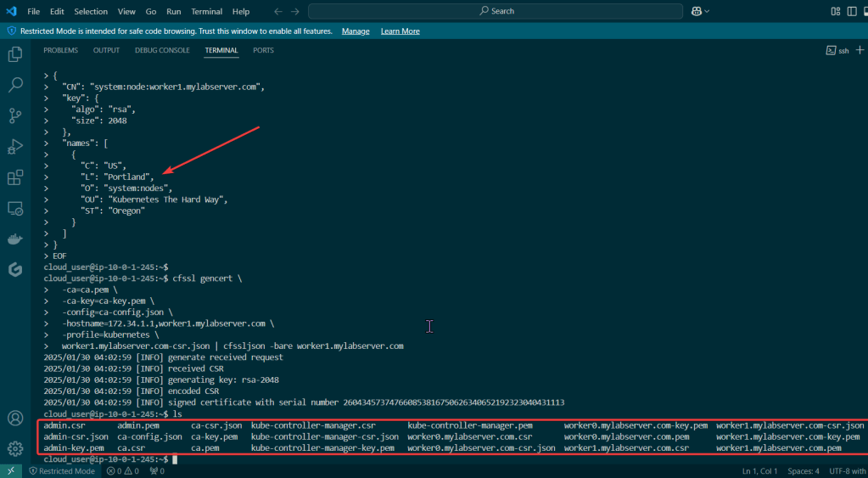Image resolution: width=868 pixels, height=478 pixels.
Task: Click the Learn More link in banner
Action: pos(400,31)
